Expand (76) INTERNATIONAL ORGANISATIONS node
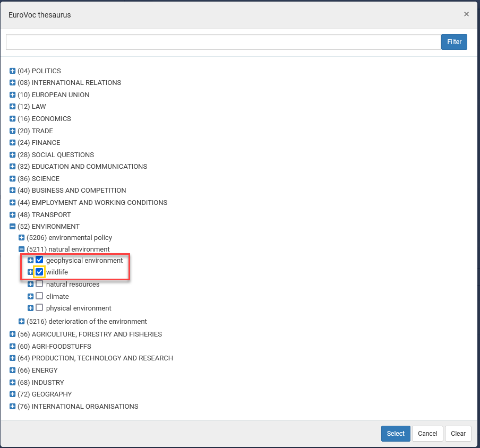 point(12,406)
